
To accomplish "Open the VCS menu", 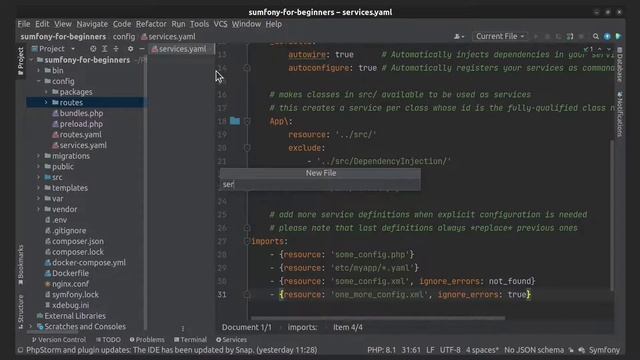I will pyautogui.click(x=220, y=24).
